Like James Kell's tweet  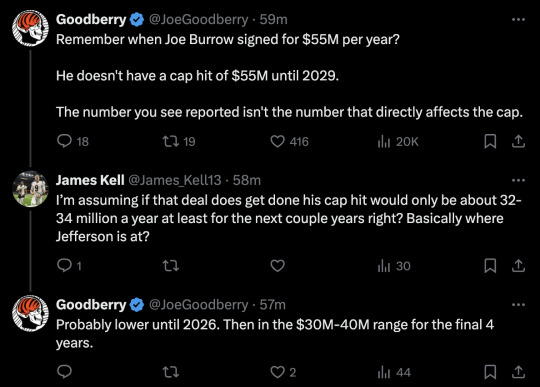[x=278, y=266]
